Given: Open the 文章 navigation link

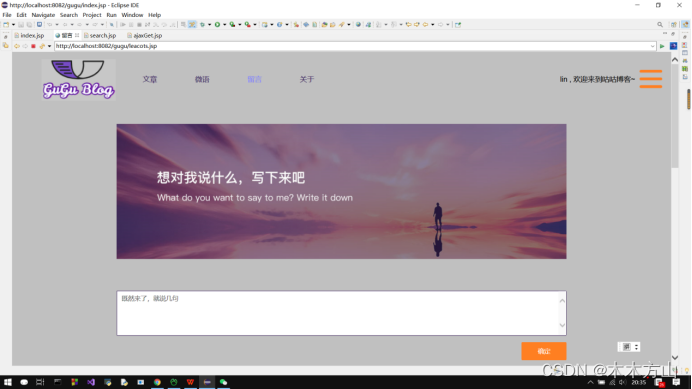Looking at the screenshot, I should 150,79.
